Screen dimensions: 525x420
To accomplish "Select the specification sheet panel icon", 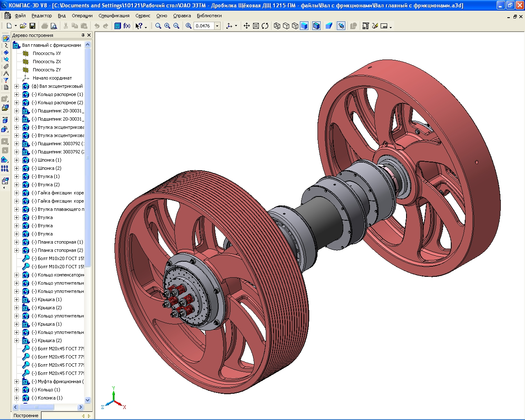I will pyautogui.click(x=6, y=87).
